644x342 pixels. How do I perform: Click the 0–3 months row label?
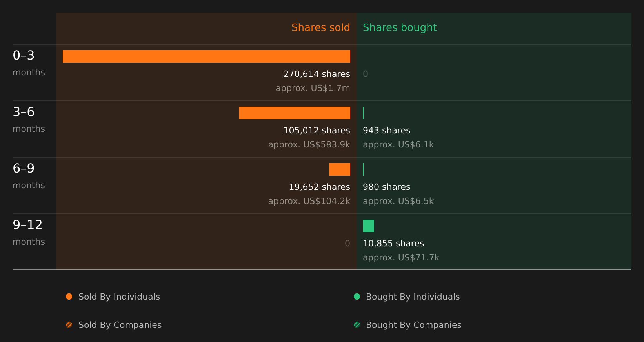[29, 63]
